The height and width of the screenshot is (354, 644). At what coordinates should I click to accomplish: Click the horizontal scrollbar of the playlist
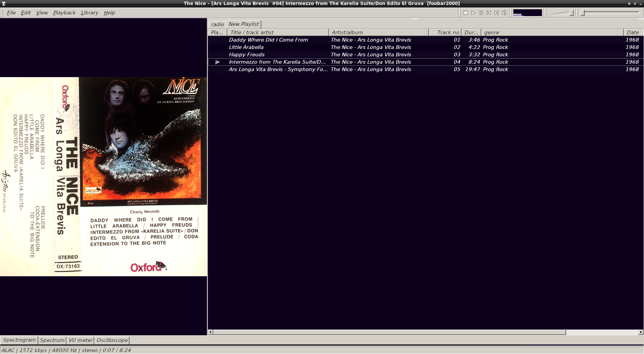[389, 332]
